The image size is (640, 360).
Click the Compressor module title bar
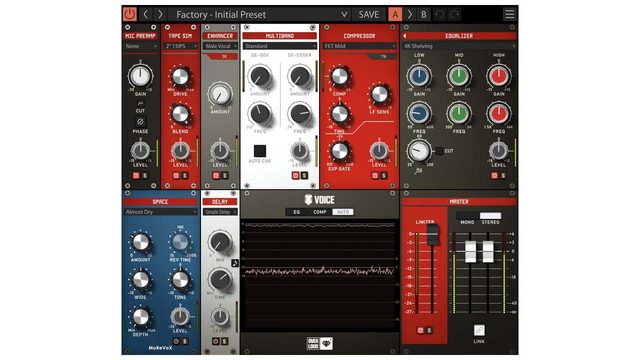359,36
